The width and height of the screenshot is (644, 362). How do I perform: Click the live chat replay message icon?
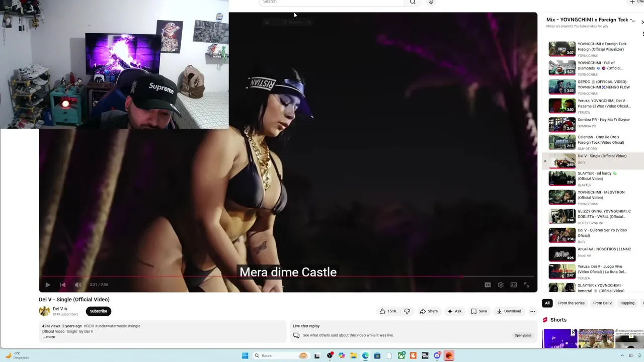point(296,335)
